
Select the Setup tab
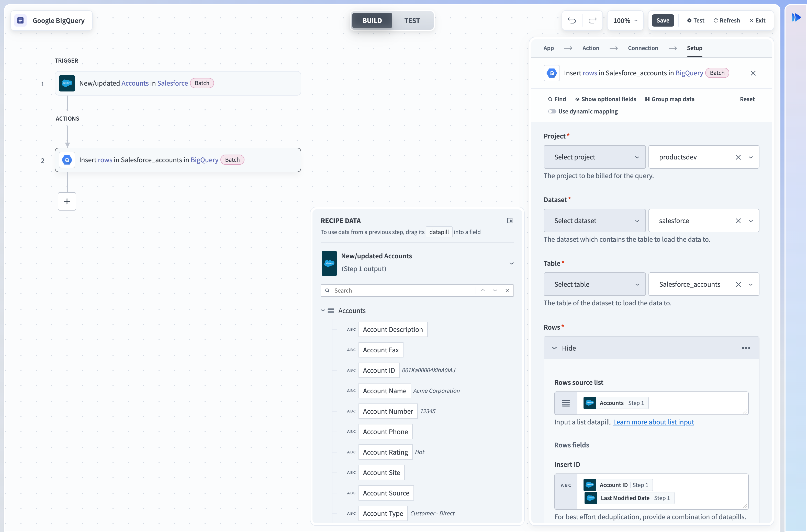coord(694,48)
